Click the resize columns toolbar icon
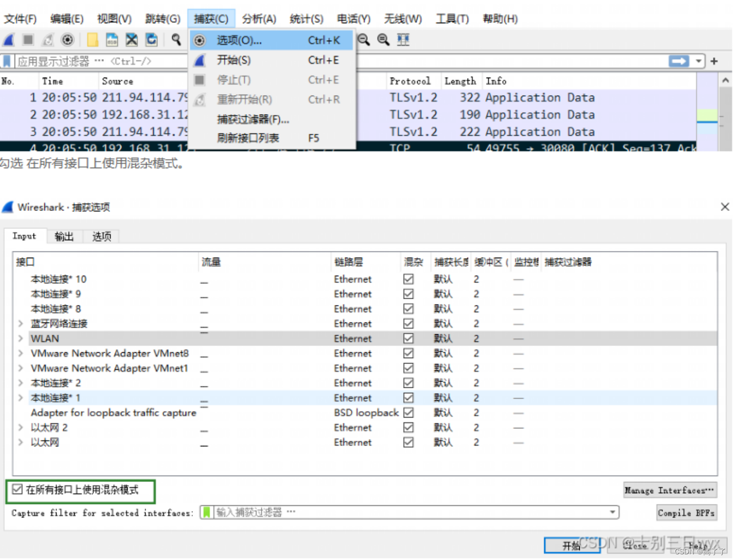 (403, 40)
